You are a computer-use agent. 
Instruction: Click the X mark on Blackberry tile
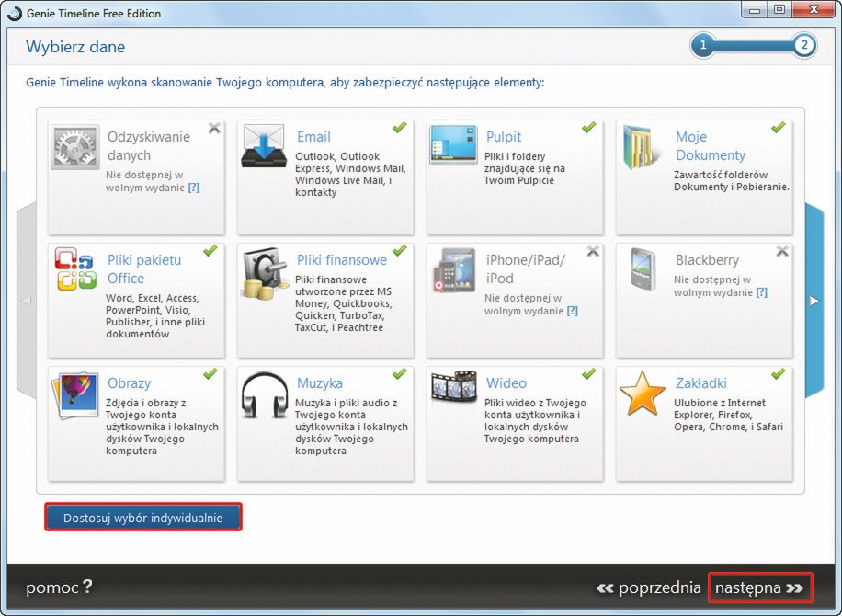coord(782,251)
